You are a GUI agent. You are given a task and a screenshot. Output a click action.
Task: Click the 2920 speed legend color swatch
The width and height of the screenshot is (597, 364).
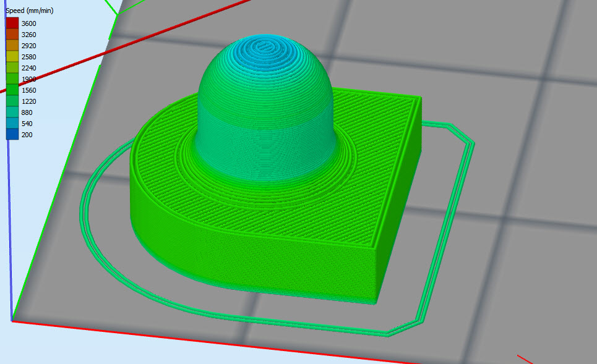(x=12, y=46)
